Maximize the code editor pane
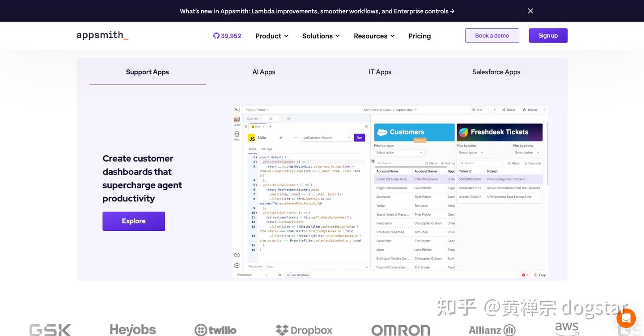This screenshot has width=644, height=336. [367, 127]
